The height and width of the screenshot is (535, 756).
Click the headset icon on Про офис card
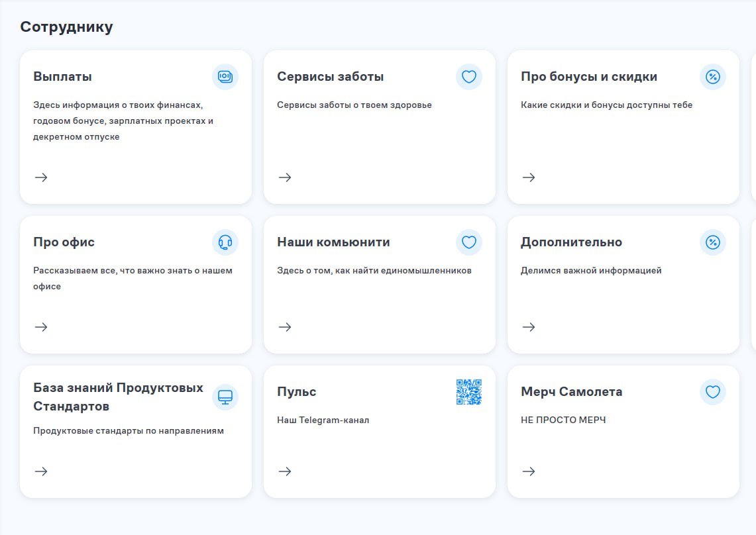(x=225, y=242)
